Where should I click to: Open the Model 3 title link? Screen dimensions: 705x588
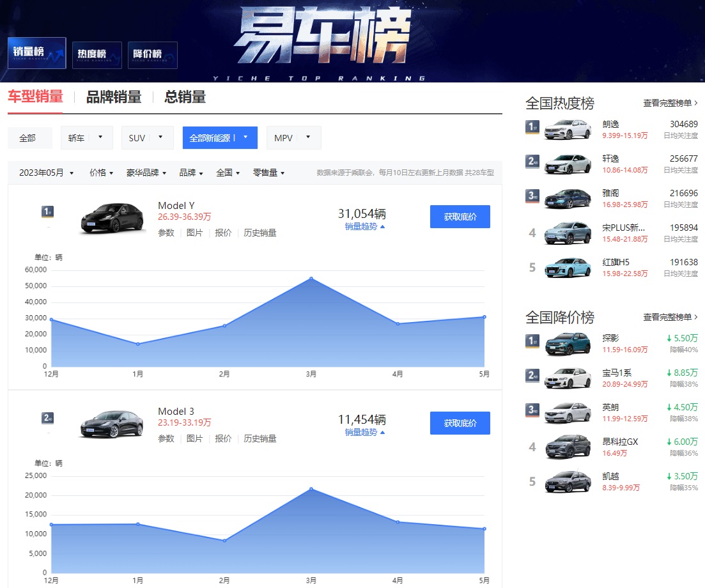coord(176,412)
